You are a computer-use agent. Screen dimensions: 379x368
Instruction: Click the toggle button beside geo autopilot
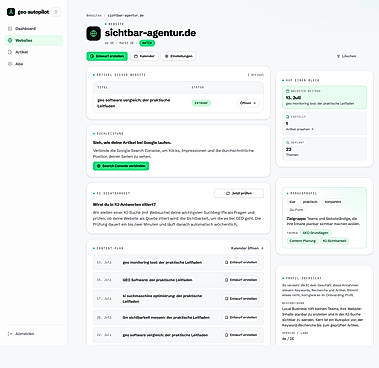coord(56,12)
